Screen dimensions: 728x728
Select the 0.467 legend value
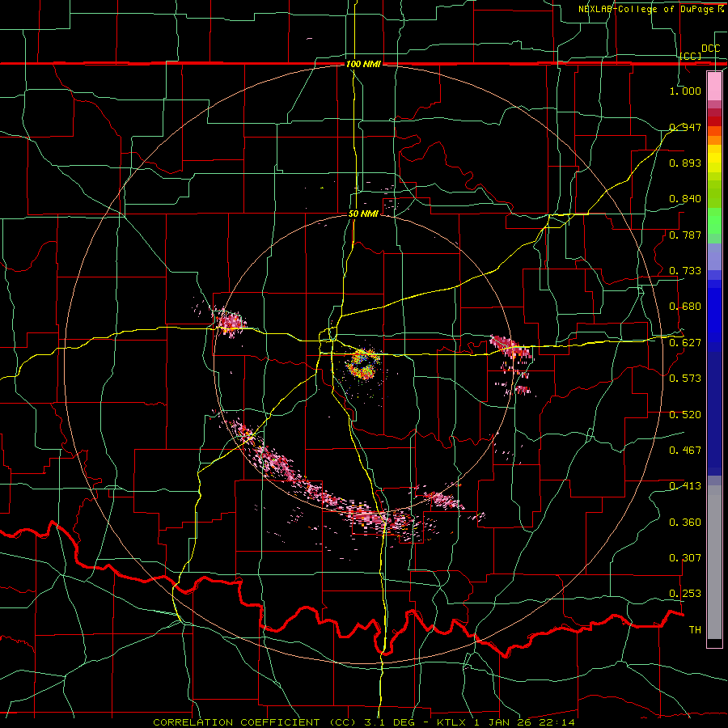click(x=685, y=451)
